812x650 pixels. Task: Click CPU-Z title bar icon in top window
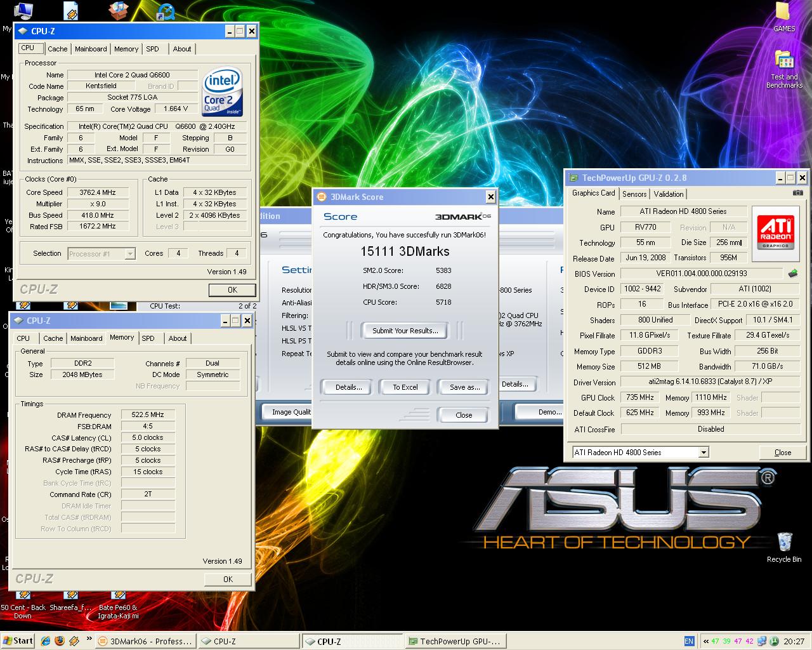[x=23, y=30]
